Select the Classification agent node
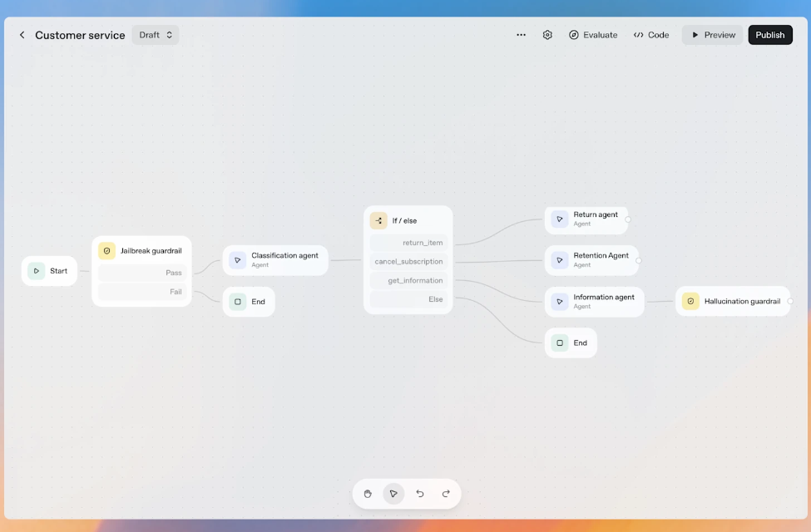This screenshot has height=532, width=811. (x=275, y=260)
